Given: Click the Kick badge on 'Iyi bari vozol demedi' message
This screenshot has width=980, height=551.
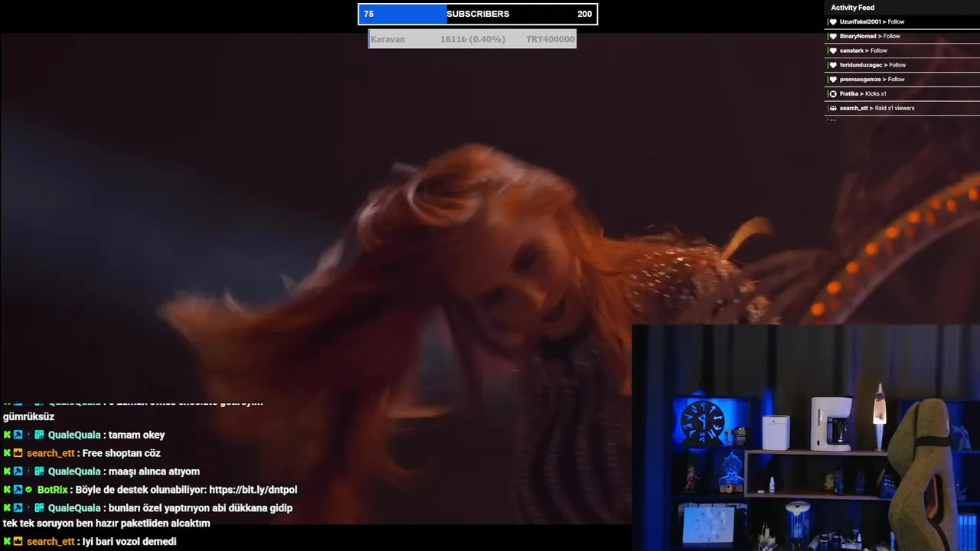Looking at the screenshot, I should tap(7, 541).
